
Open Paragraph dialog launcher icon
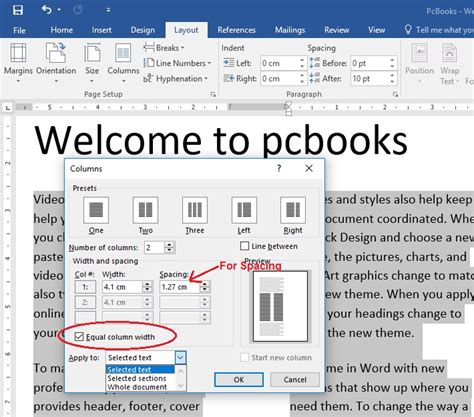click(x=395, y=95)
